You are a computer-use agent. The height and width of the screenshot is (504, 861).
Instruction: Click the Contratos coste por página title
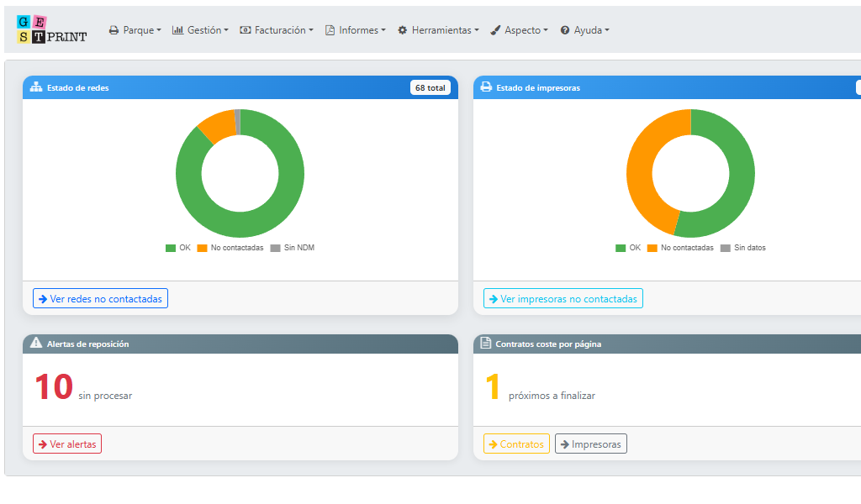coord(548,344)
